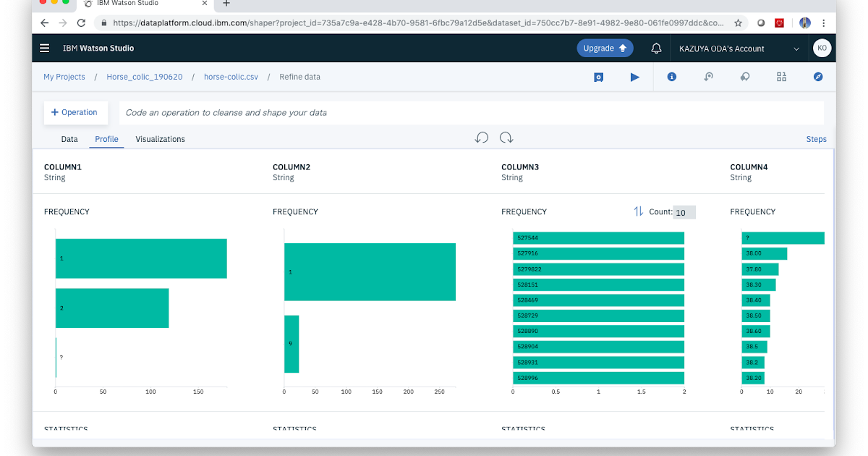This screenshot has height=456, width=868.
Task: Open the notifications bell
Action: point(655,48)
